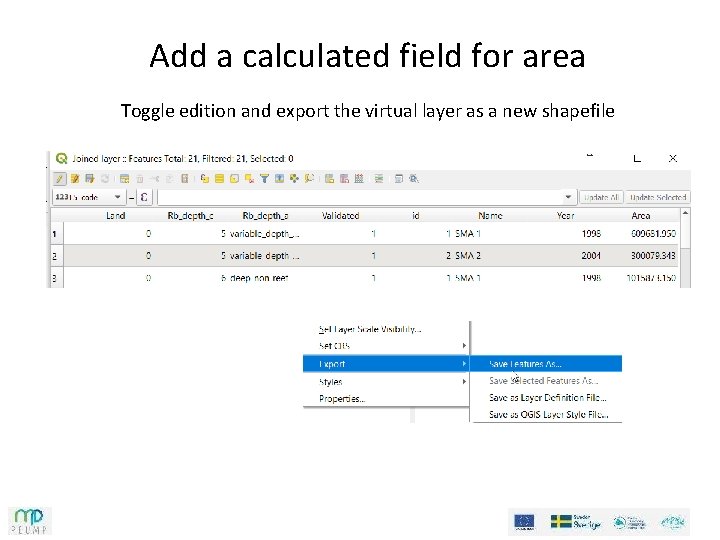
Task: Click the Area cell 609651.950
Action: coord(653,234)
